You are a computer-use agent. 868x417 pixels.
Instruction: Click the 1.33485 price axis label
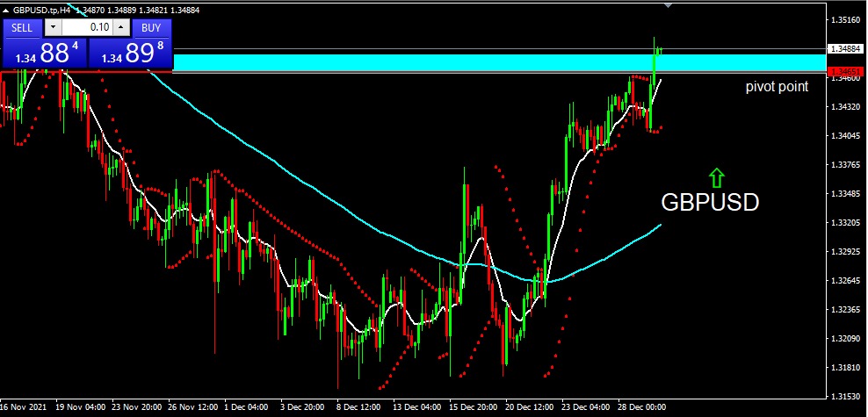(845, 194)
